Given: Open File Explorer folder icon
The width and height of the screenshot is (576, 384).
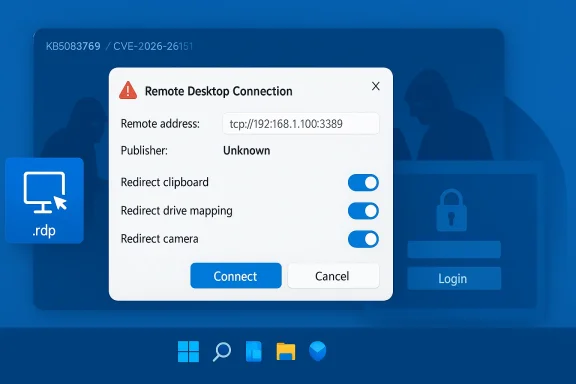Looking at the screenshot, I should tap(286, 351).
